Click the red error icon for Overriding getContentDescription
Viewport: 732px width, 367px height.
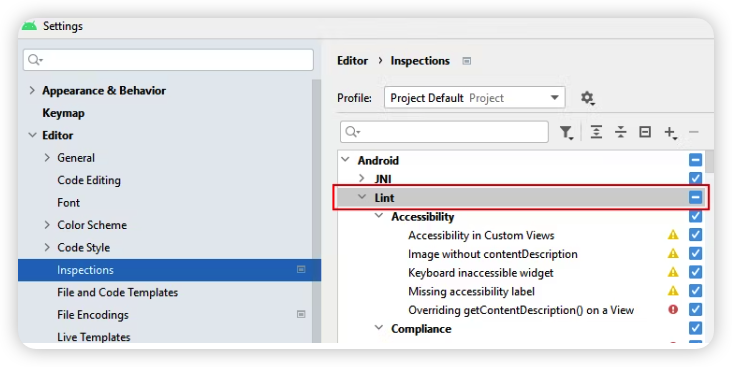pos(673,310)
